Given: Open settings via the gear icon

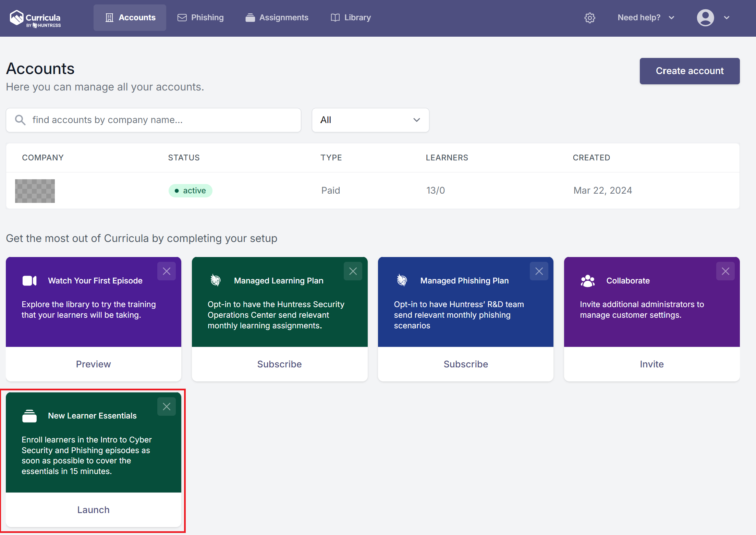Looking at the screenshot, I should [590, 18].
